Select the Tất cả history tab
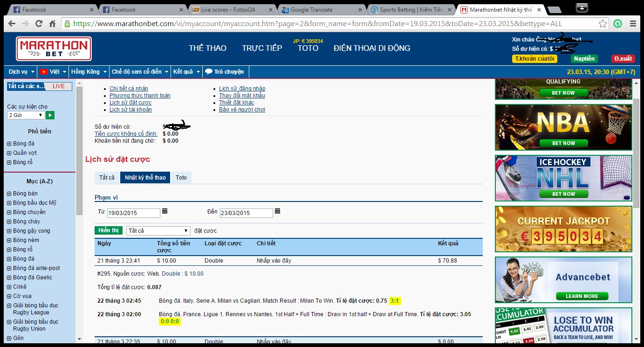Image resolution: width=644 pixels, height=347 pixels. tap(107, 177)
